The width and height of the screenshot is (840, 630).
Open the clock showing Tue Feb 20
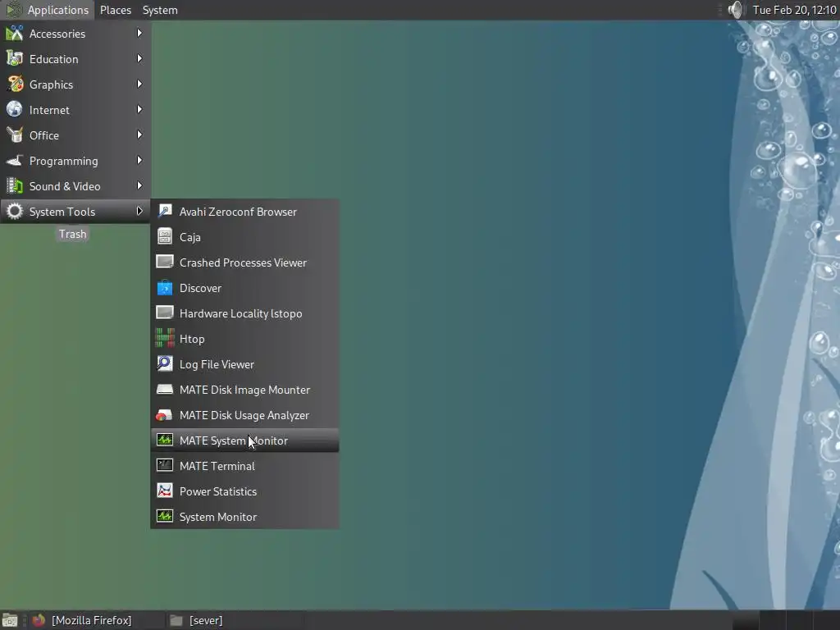794,10
